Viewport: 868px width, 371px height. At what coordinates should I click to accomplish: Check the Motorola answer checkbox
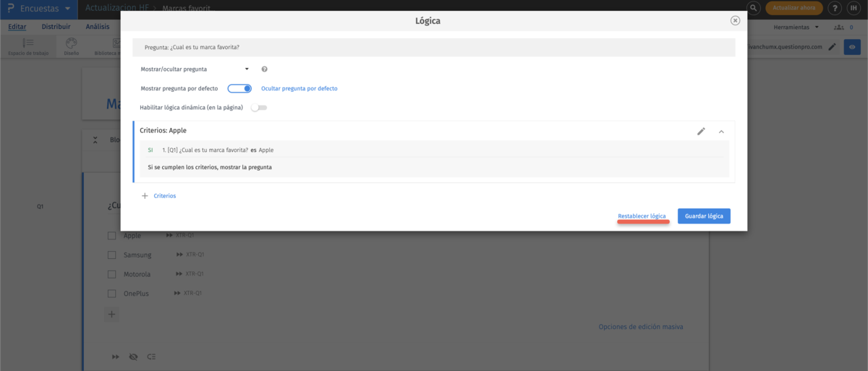click(x=112, y=275)
